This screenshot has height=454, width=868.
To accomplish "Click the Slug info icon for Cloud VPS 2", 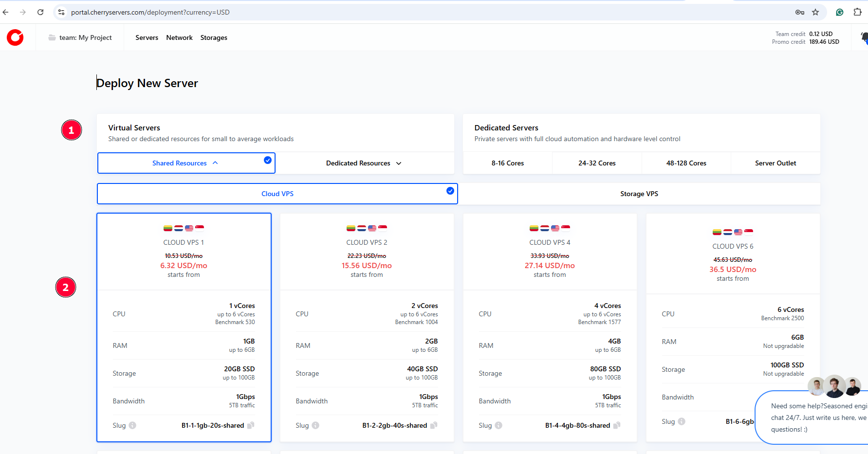I will click(x=315, y=425).
